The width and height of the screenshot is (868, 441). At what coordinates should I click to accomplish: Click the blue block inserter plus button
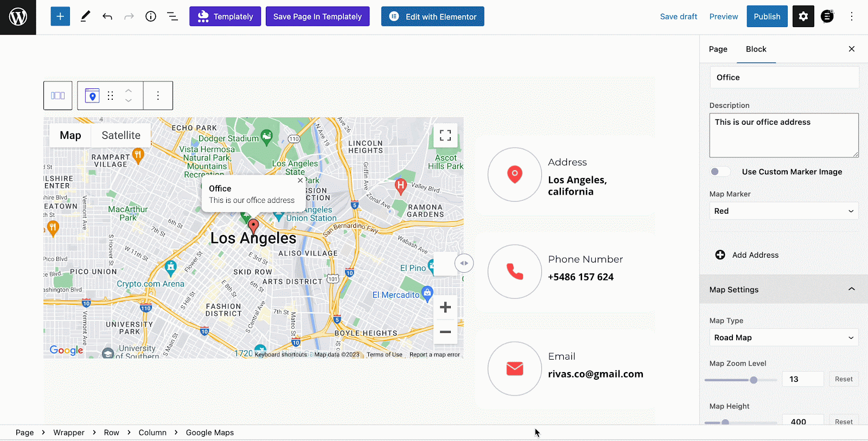[x=60, y=16]
